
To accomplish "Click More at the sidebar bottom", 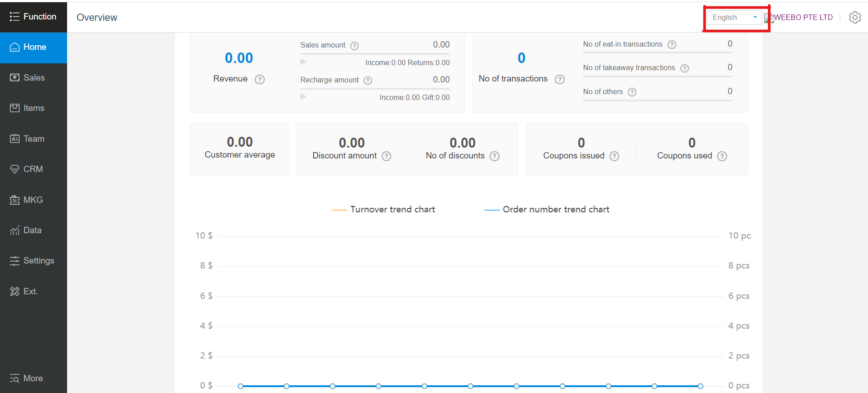I will click(34, 378).
